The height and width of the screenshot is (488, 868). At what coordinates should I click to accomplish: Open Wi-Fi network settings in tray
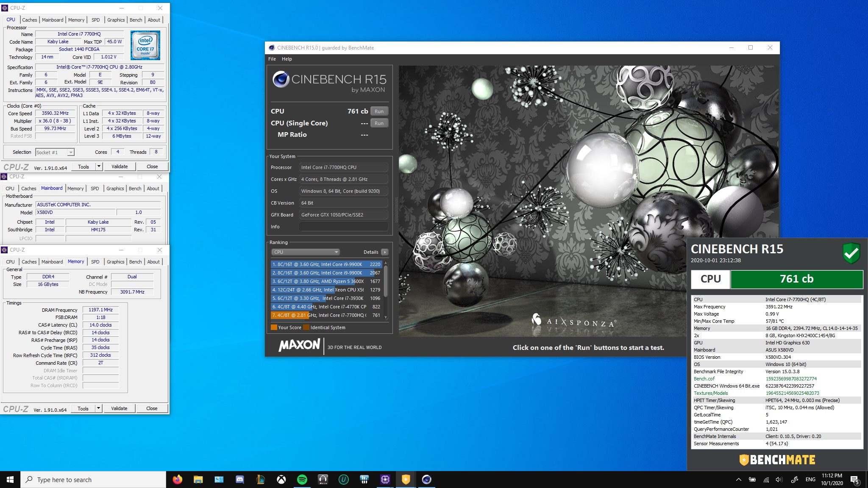click(766, 480)
